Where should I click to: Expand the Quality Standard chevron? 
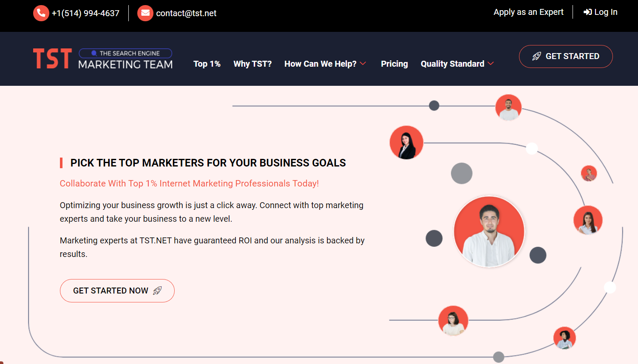click(491, 64)
